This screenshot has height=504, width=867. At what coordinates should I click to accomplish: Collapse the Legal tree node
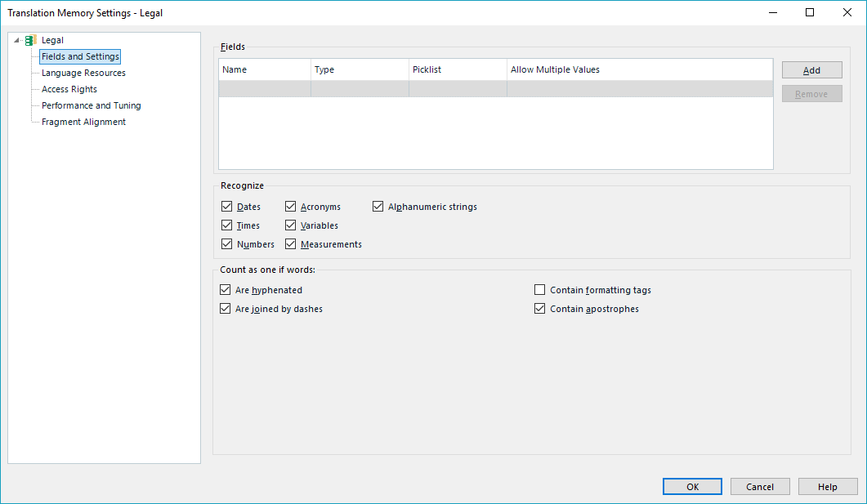point(16,40)
